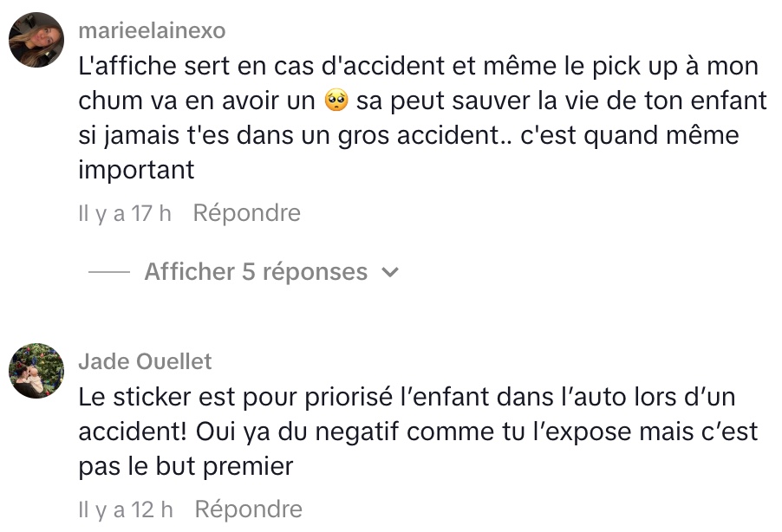Click the word important ending the first comment
The height and width of the screenshot is (532, 782).
(x=136, y=170)
